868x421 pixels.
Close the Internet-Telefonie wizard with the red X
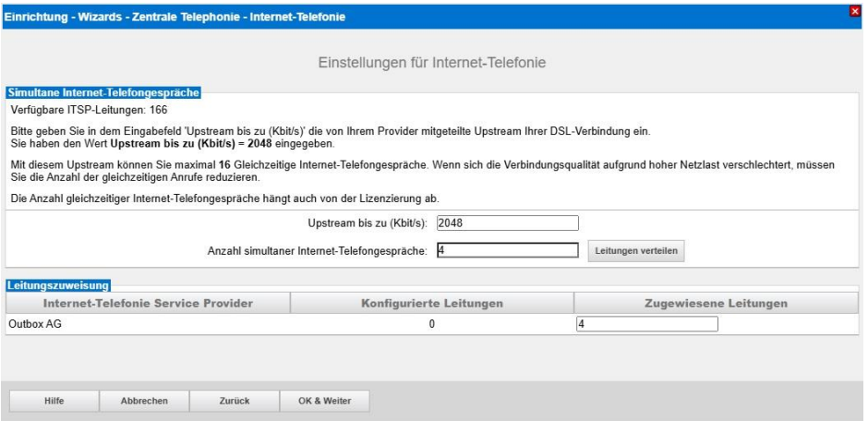(860, 9)
